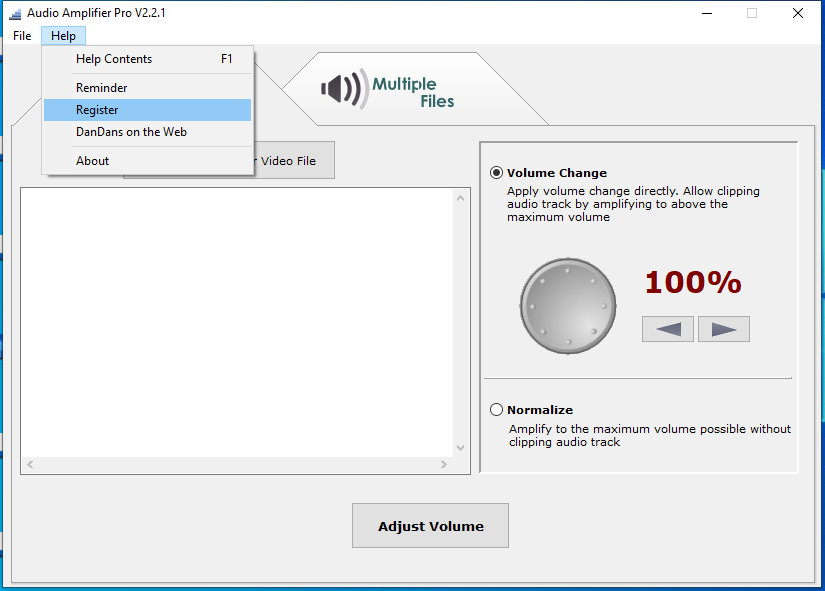Open the File menu
Image resolution: width=825 pixels, height=591 pixels.
(21, 35)
